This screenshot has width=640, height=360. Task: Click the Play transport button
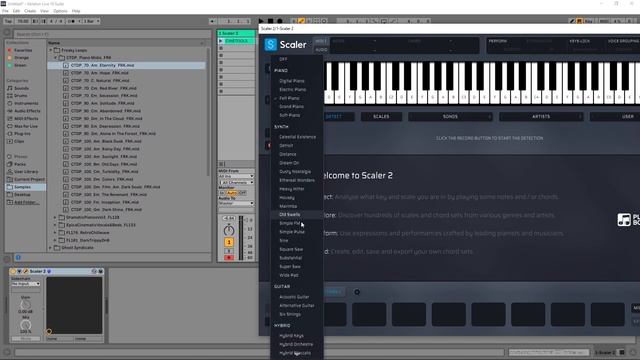[261, 21]
